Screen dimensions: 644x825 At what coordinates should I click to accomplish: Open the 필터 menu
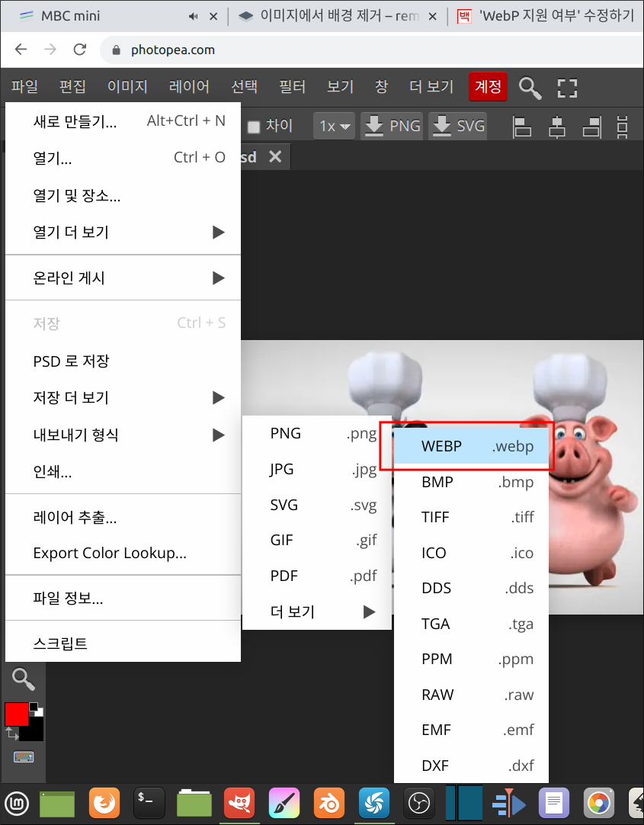point(293,86)
